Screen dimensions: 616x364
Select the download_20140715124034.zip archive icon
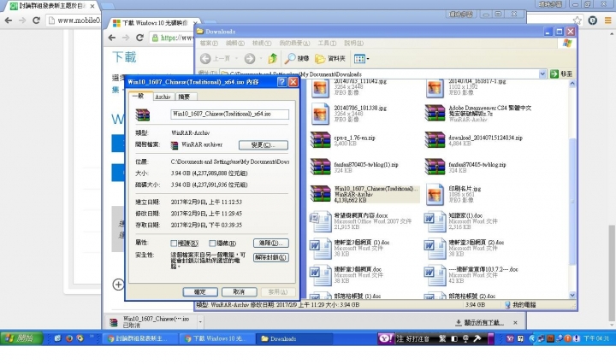coord(435,139)
